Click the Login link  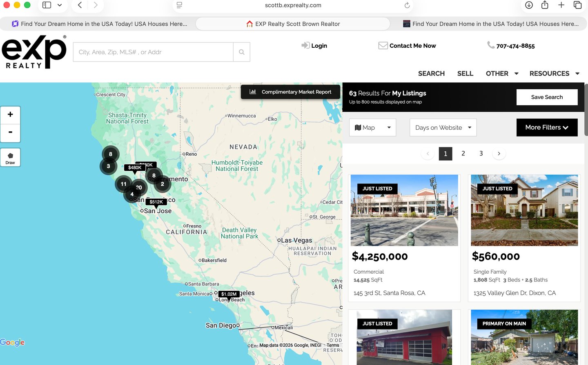coord(319,46)
